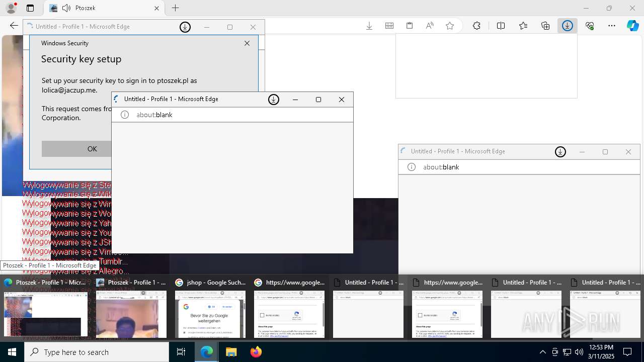Open the tab actions menu icon
This screenshot has width=644, height=362.
point(30,8)
